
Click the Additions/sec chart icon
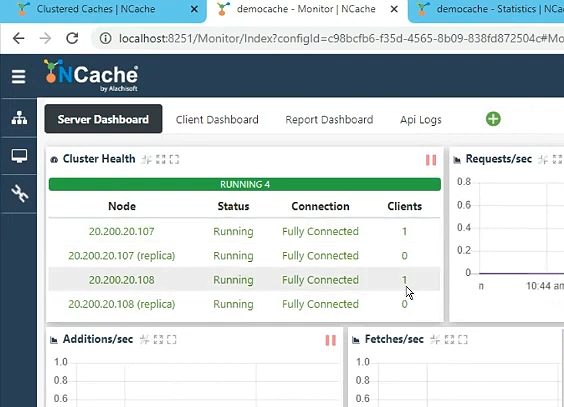(x=54, y=340)
